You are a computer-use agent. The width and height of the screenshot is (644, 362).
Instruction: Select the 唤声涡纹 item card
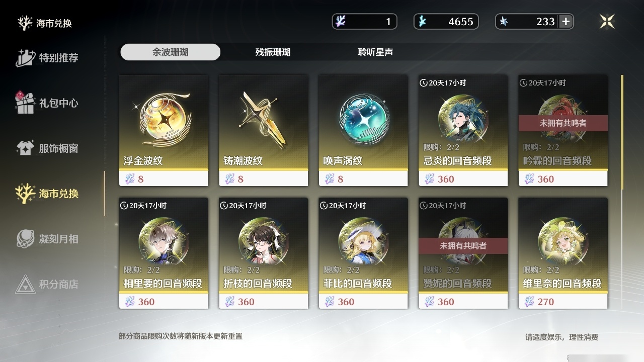363,131
